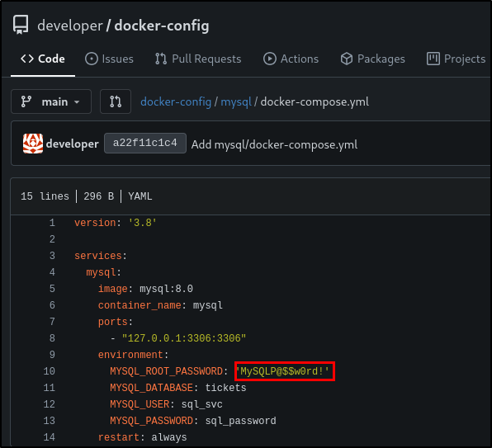This screenshot has height=448, width=492.
Task: Click the branch icon in main selector
Action: pos(26,101)
